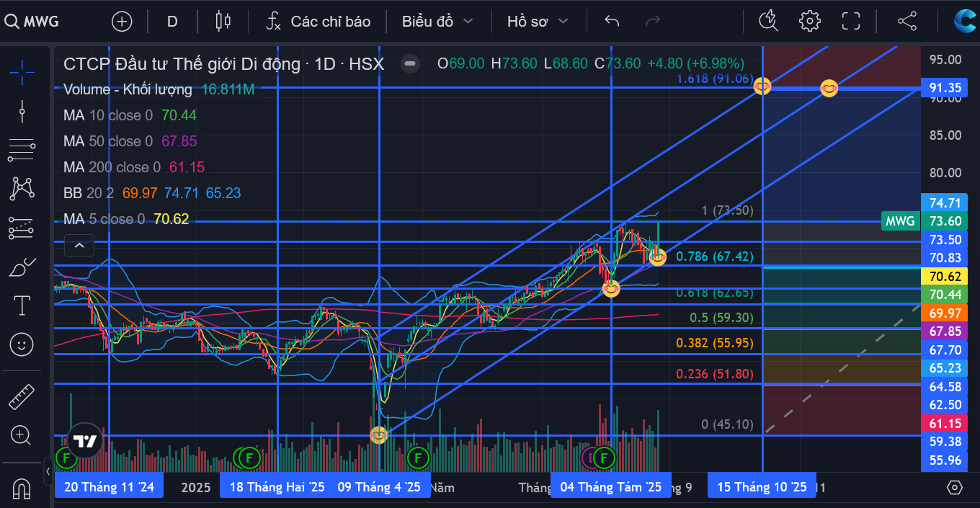Toggle the magnet snap mode
Viewport: 980px width, 508px height.
pos(22,489)
